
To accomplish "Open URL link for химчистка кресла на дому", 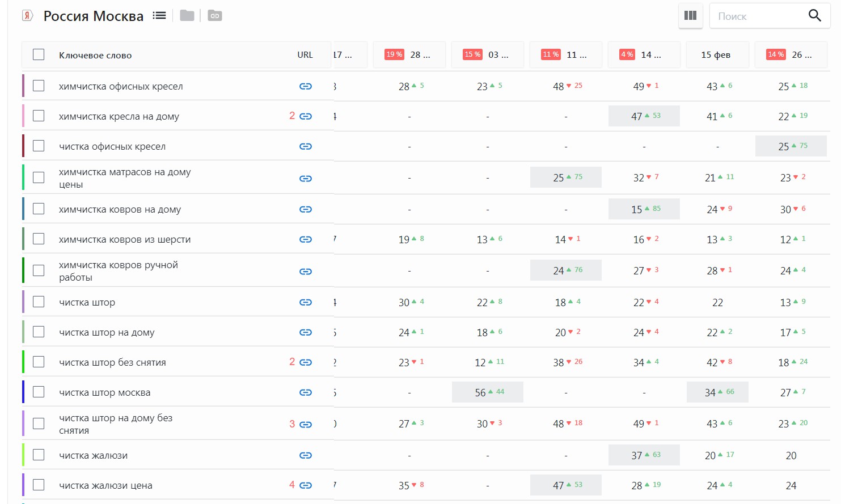I will click(x=306, y=116).
